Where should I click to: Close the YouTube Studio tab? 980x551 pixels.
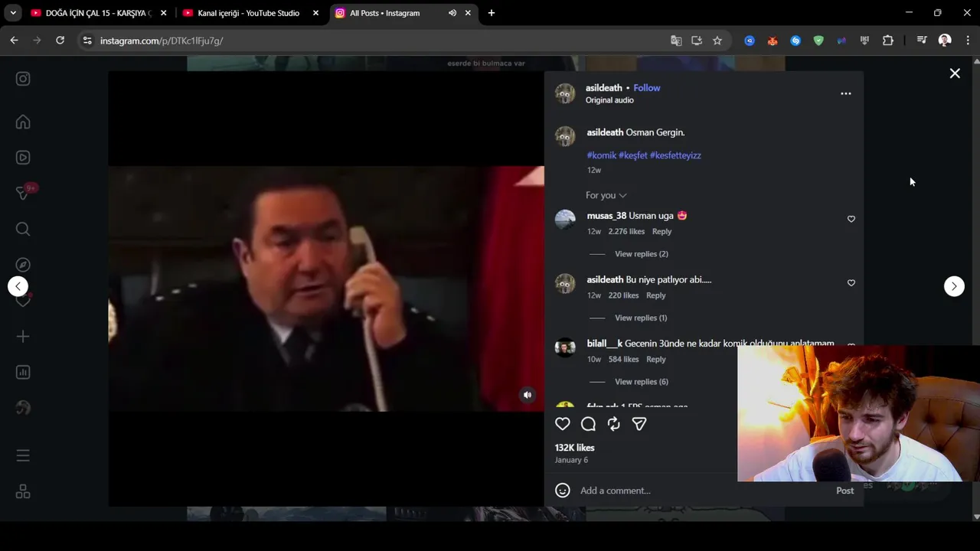[315, 13]
